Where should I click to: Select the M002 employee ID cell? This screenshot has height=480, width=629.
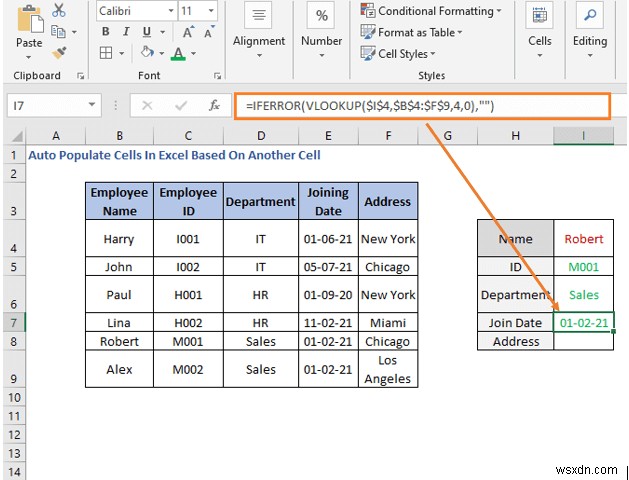click(188, 369)
